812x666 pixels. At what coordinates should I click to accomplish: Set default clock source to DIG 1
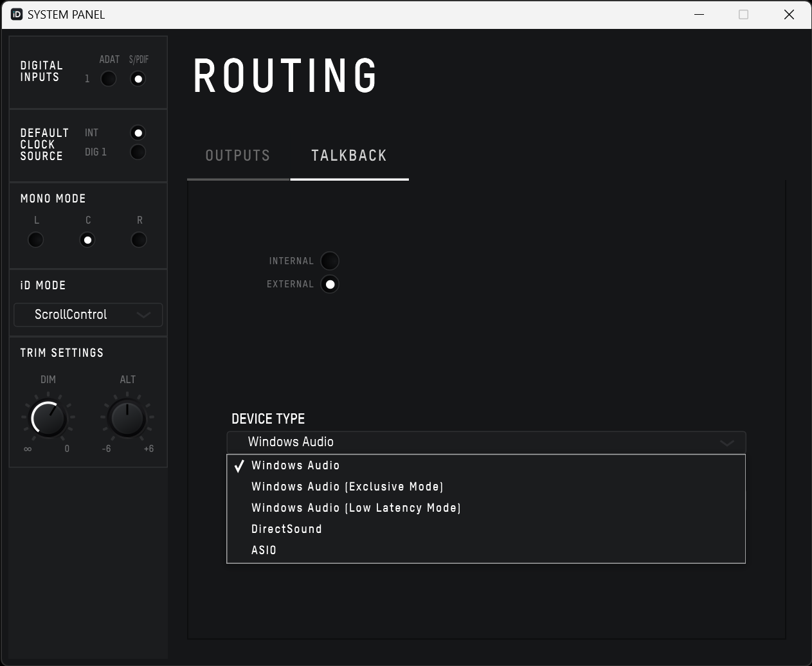(x=138, y=152)
